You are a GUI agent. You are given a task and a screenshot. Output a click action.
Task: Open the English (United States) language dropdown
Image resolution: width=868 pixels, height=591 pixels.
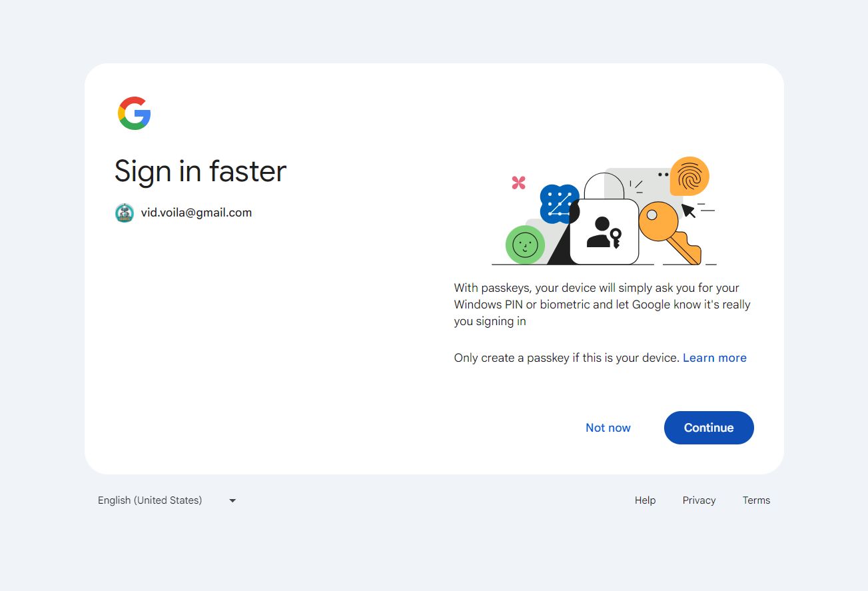click(150, 500)
